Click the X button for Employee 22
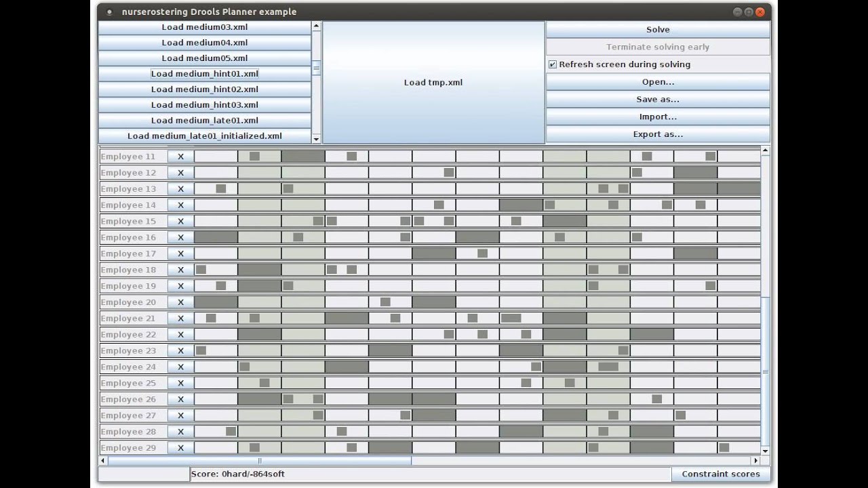This screenshot has height=488, width=868. pyautogui.click(x=180, y=335)
